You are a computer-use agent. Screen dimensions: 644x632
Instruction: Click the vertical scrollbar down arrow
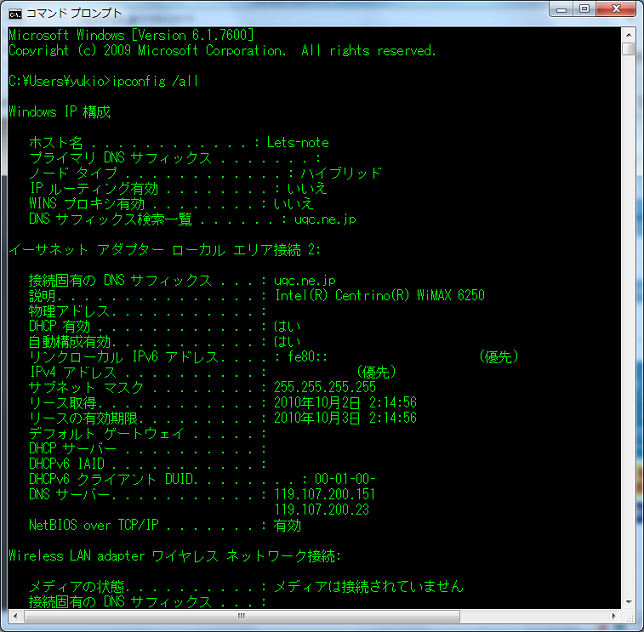click(x=627, y=600)
